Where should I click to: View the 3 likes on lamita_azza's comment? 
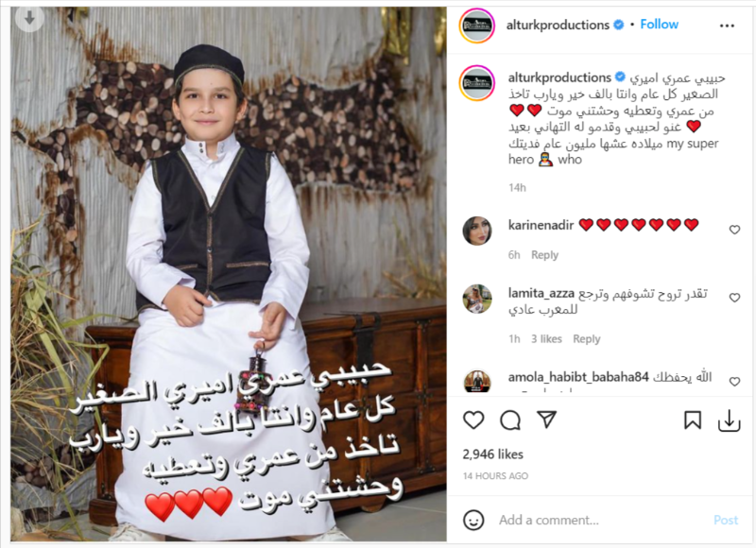tap(546, 339)
